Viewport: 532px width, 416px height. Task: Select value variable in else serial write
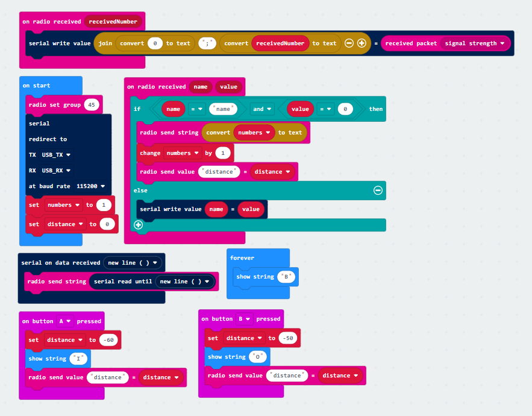coord(251,209)
